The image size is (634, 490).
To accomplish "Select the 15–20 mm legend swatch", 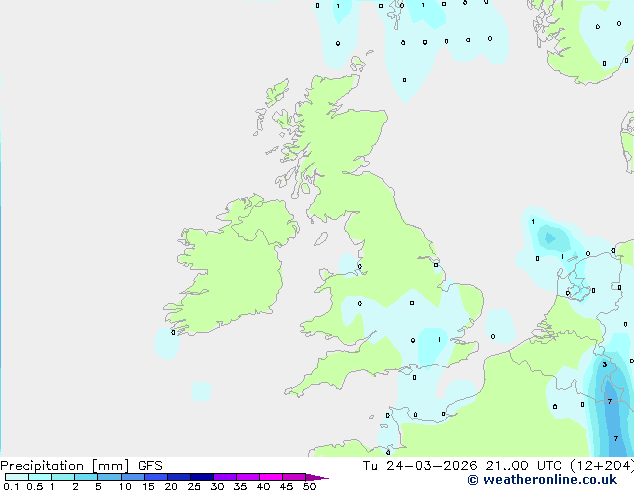I will click(156, 477).
